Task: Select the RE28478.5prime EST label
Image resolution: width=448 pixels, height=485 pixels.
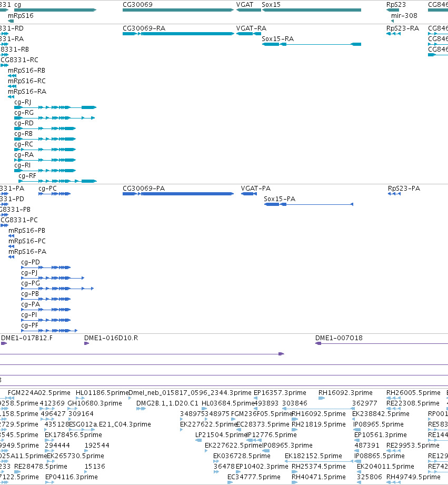Action: click(x=41, y=466)
